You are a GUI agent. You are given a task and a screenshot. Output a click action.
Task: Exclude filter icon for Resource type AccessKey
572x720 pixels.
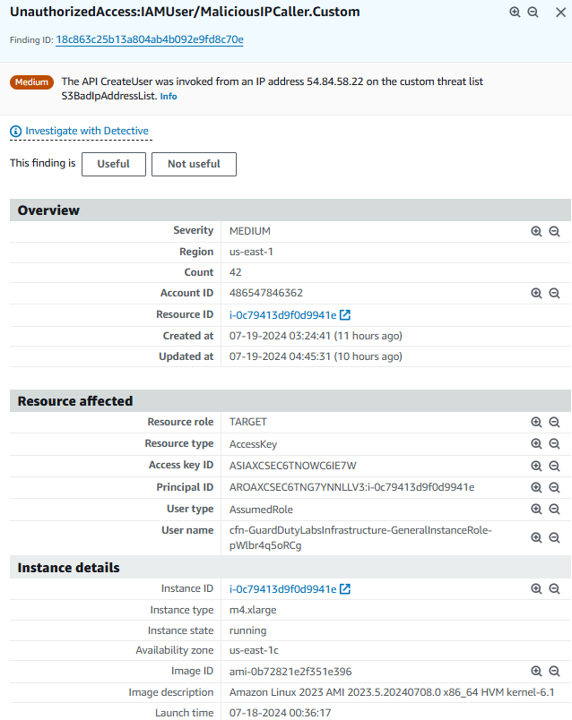coord(554,444)
